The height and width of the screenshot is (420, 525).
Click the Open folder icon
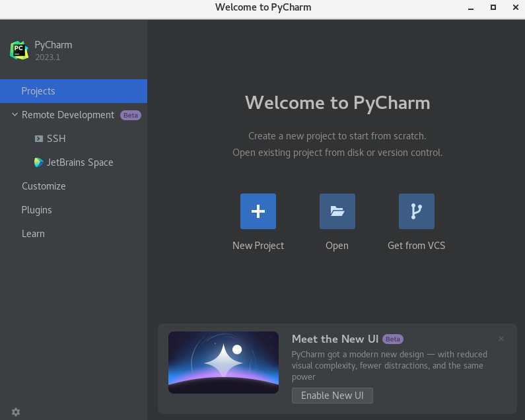(337, 211)
